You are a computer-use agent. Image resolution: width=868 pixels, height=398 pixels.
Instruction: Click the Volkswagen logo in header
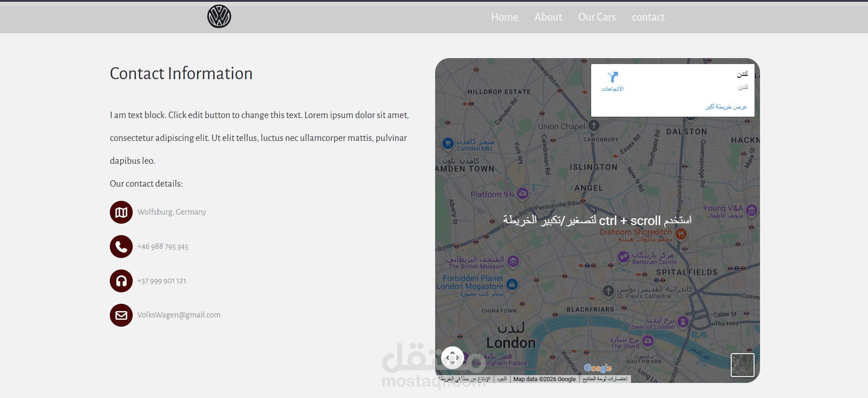click(x=219, y=16)
